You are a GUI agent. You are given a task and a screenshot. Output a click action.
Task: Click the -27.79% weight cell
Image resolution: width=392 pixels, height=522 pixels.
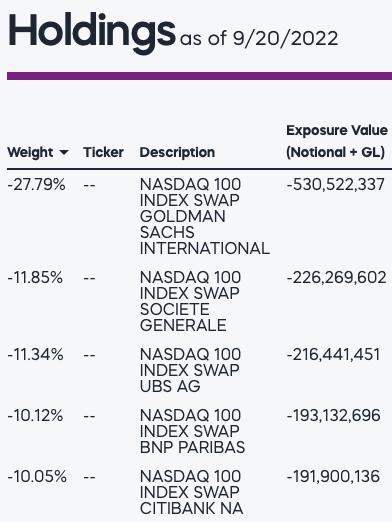36,184
